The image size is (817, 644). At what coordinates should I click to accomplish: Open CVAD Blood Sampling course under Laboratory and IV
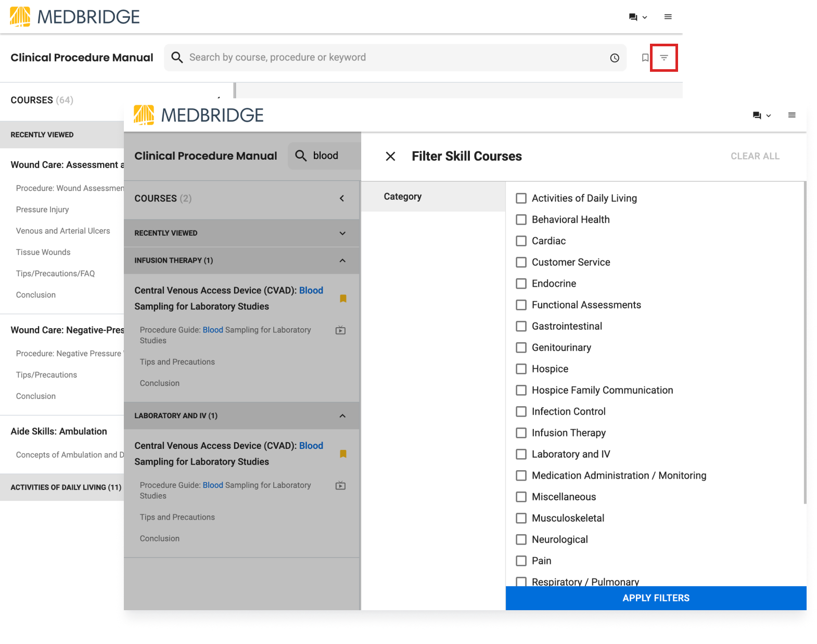pyautogui.click(x=229, y=454)
